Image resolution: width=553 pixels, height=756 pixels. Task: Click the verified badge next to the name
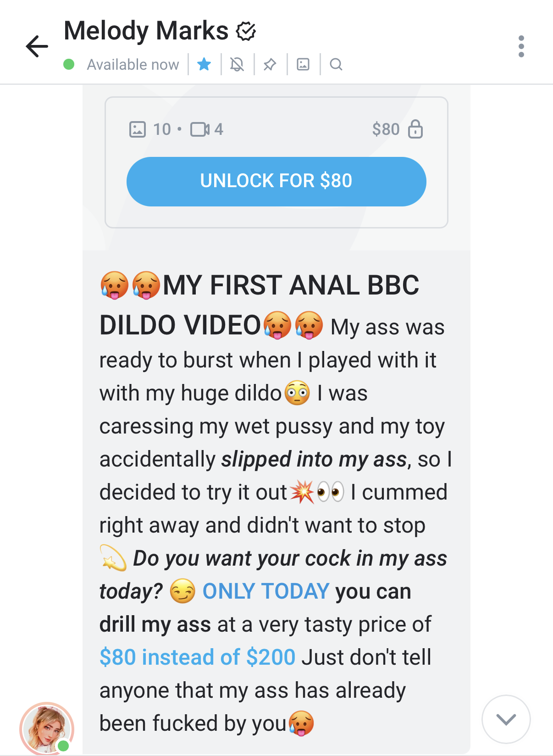click(246, 31)
